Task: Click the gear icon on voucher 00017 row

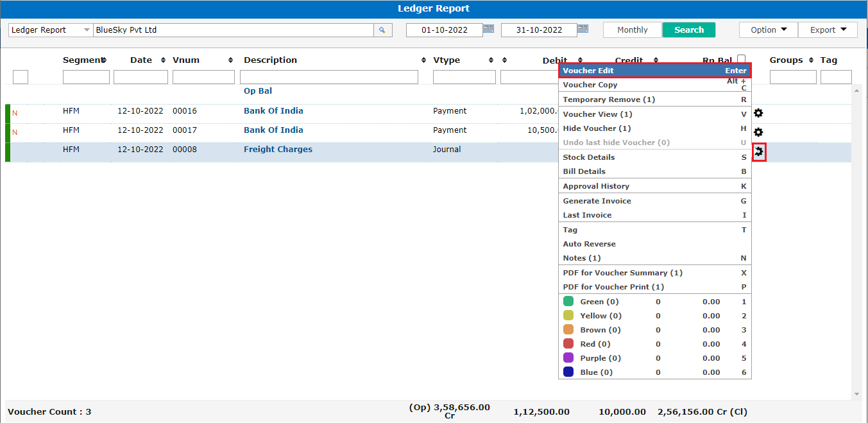Action: point(758,132)
